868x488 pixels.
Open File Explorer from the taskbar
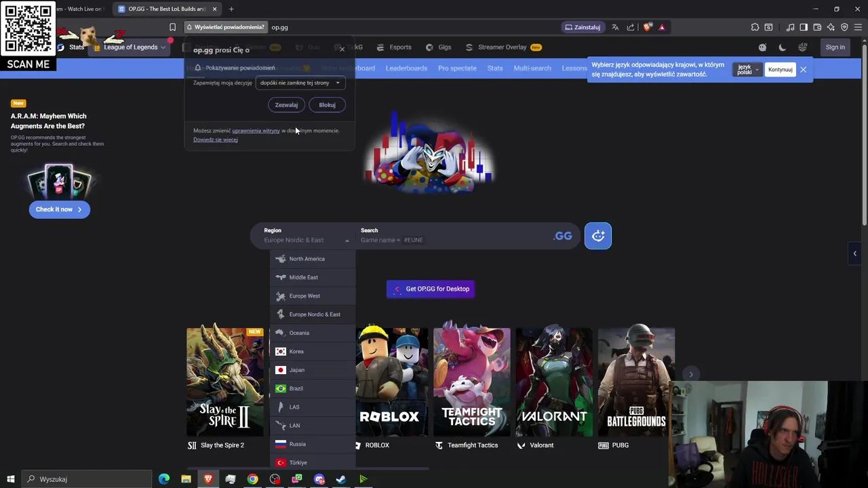[186, 479]
